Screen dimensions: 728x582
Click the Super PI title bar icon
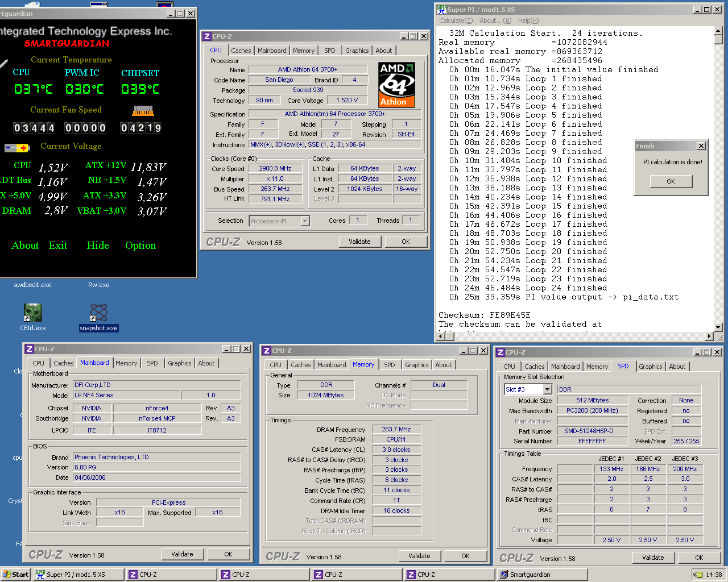(x=442, y=10)
